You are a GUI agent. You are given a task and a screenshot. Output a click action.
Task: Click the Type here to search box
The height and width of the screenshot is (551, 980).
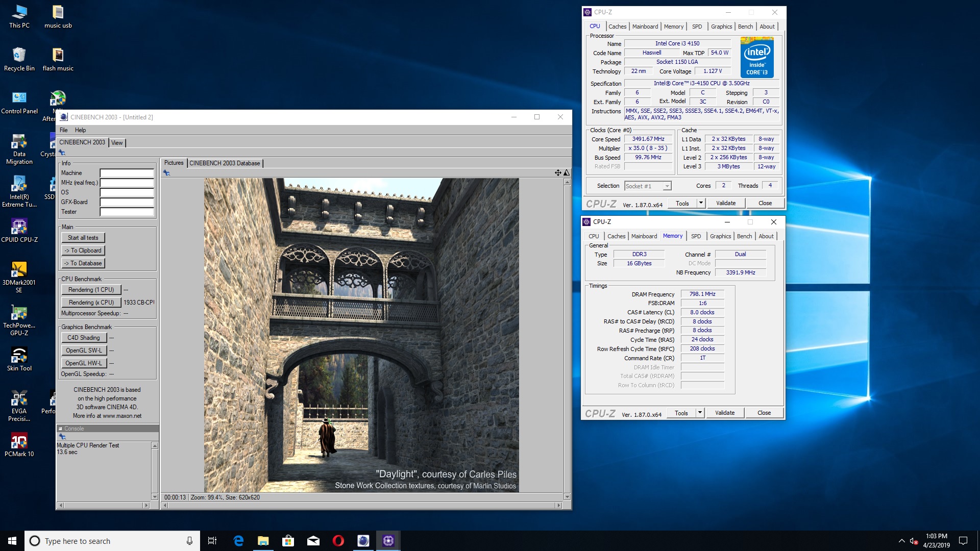112,541
